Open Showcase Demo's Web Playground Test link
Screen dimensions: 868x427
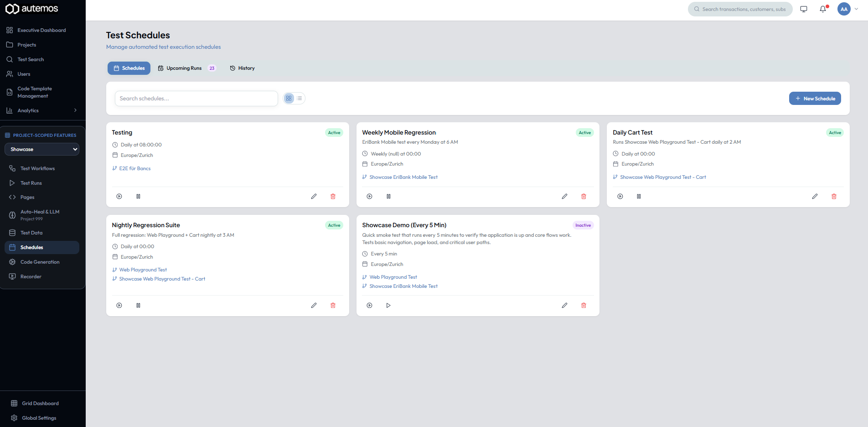pyautogui.click(x=393, y=277)
